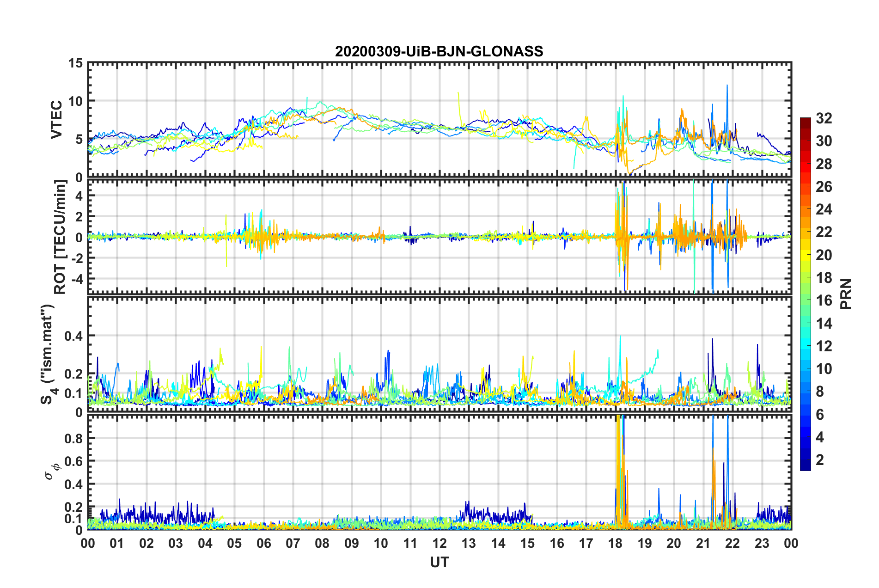The width and height of the screenshot is (879, 588).
Task: Click the sigma phi tick label 0.8
Action: (x=73, y=438)
